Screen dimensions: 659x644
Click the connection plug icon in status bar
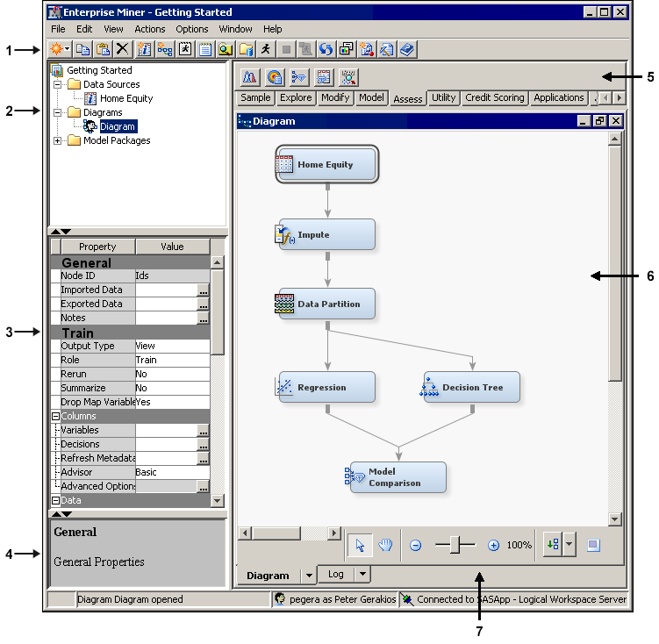[x=406, y=598]
